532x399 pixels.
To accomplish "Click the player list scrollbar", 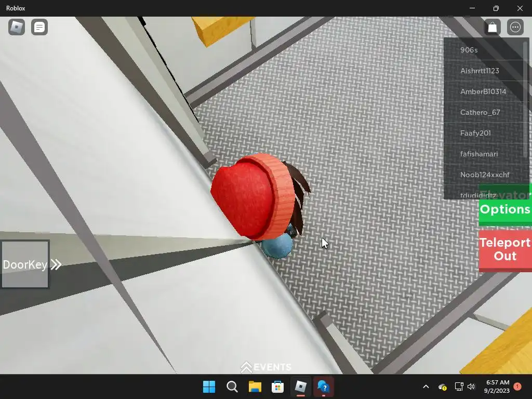I will [x=526, y=99].
